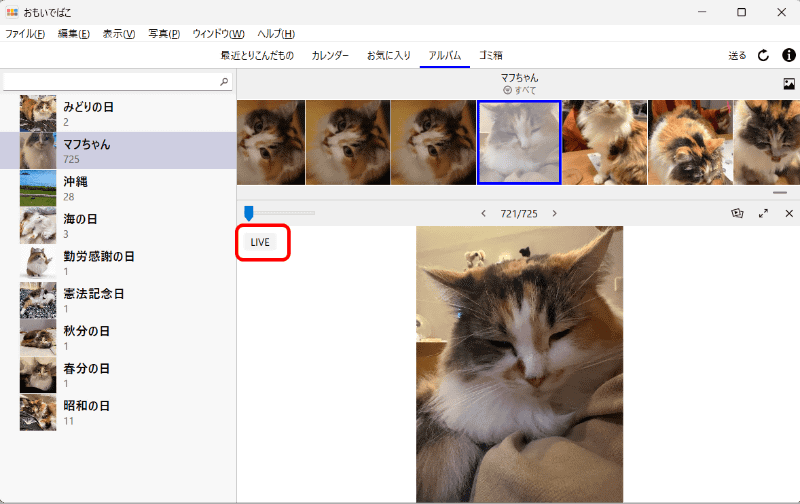Click the rotate photo icon
800x504 pixels.
coord(737,213)
